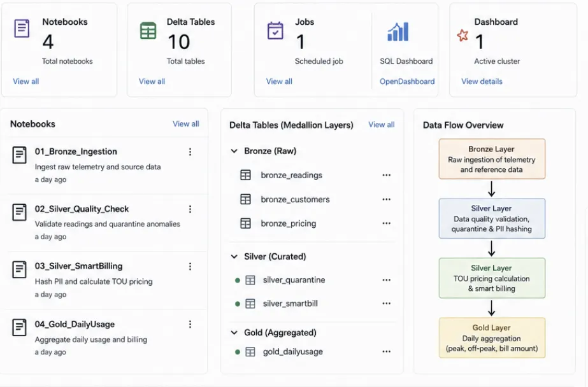Select the gold_dailyusage table name
588x387 pixels.
(293, 352)
